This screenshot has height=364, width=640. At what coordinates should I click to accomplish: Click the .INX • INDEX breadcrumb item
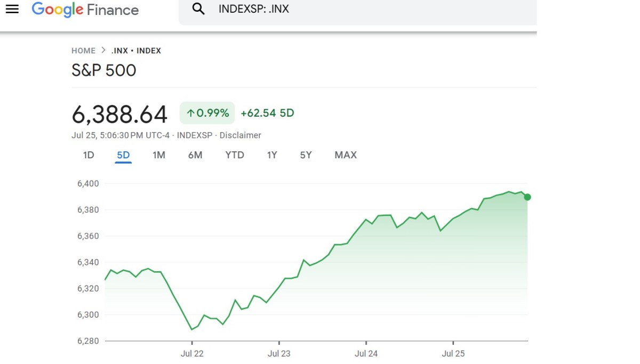[136, 50]
